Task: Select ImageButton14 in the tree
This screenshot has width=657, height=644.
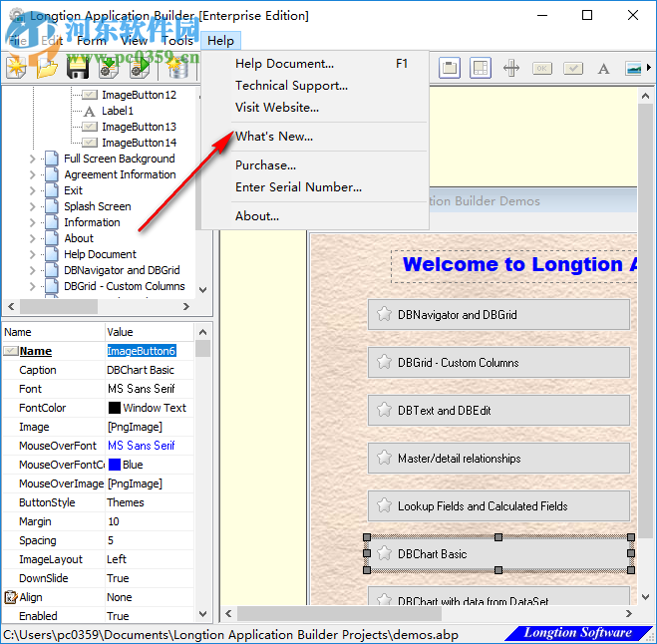Action: pos(140,143)
